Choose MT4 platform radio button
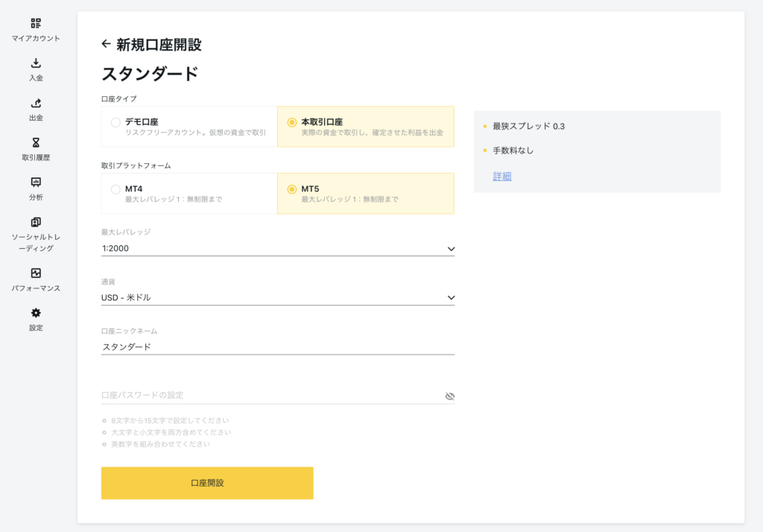763x532 pixels. coord(115,189)
